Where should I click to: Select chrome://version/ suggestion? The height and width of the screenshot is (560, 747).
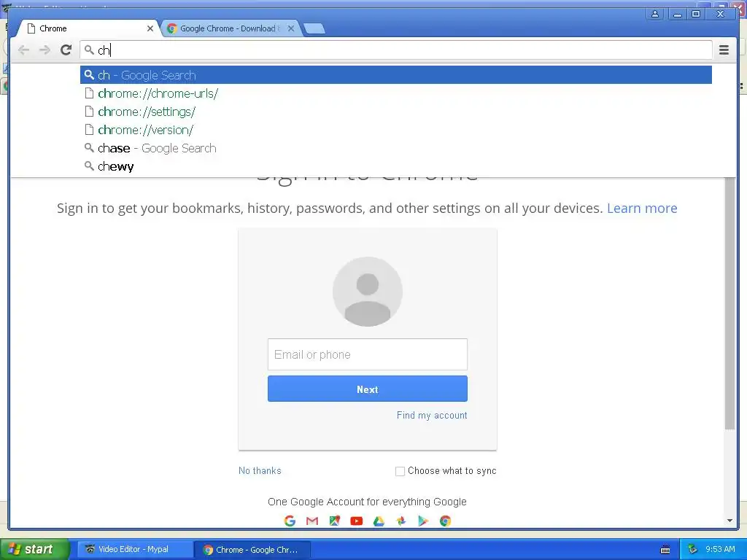tap(396, 130)
